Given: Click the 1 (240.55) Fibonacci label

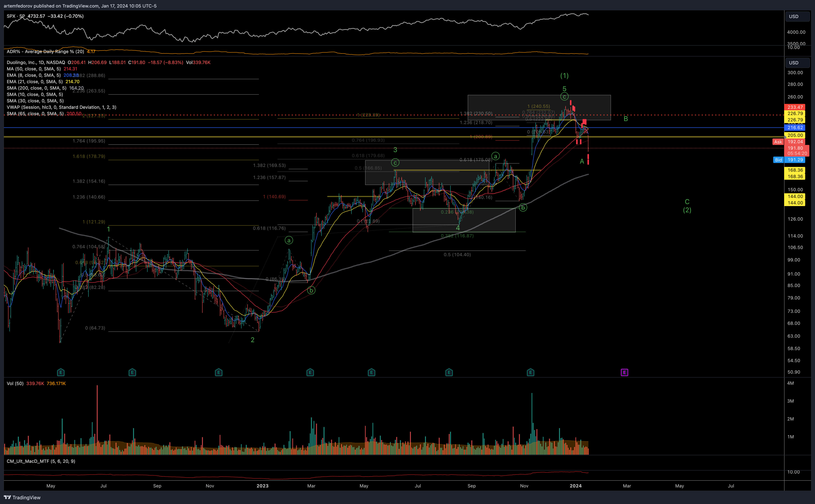Looking at the screenshot, I should point(539,106).
